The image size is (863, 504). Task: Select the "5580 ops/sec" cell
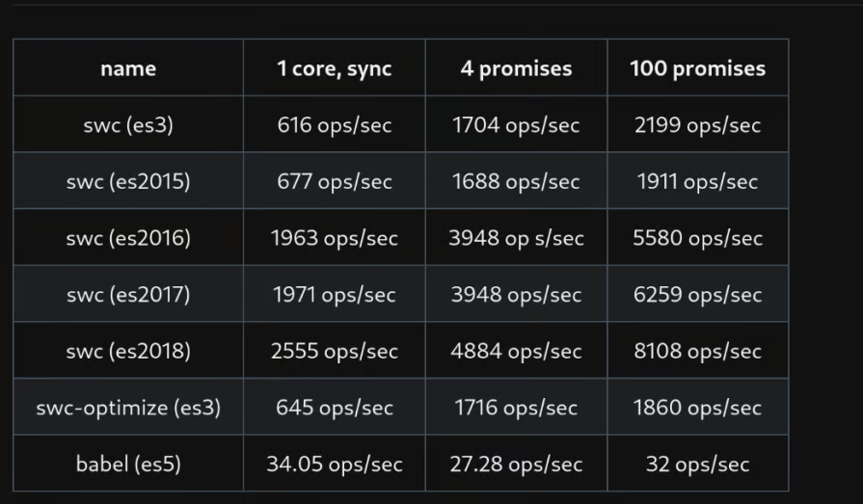697,238
